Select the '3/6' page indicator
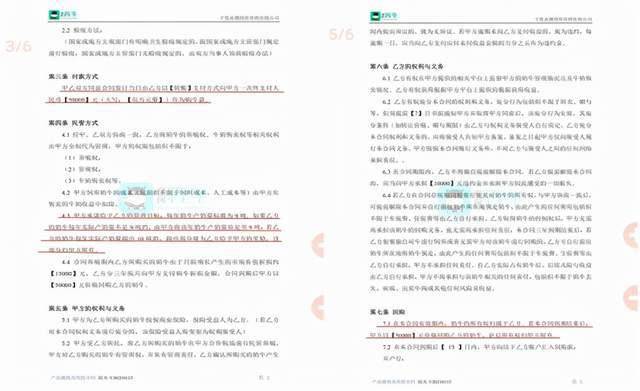640x391 pixels. 18,46
